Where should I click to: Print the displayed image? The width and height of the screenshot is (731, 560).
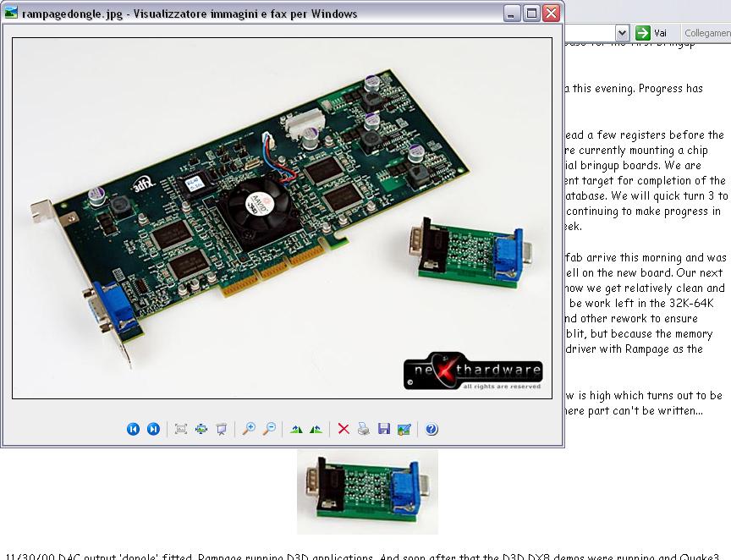pyautogui.click(x=364, y=430)
